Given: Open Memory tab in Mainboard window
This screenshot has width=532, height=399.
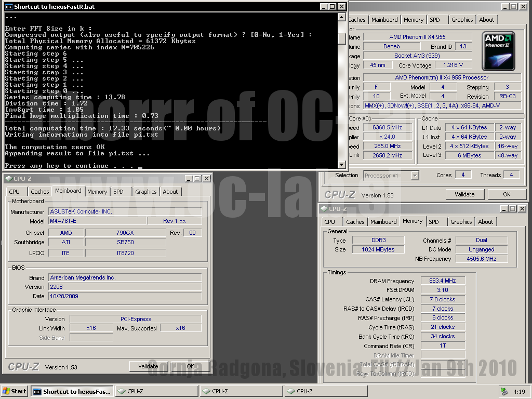Looking at the screenshot, I should pos(97,192).
